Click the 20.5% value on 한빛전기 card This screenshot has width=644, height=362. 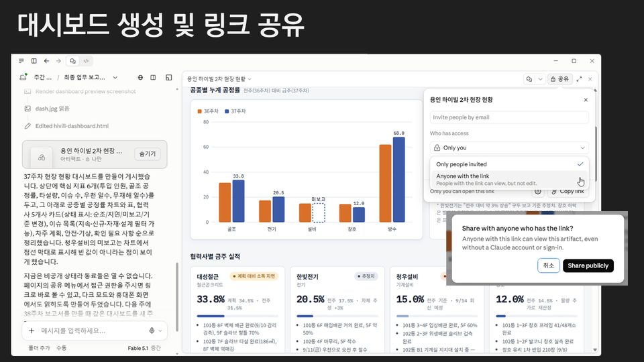[311, 299]
